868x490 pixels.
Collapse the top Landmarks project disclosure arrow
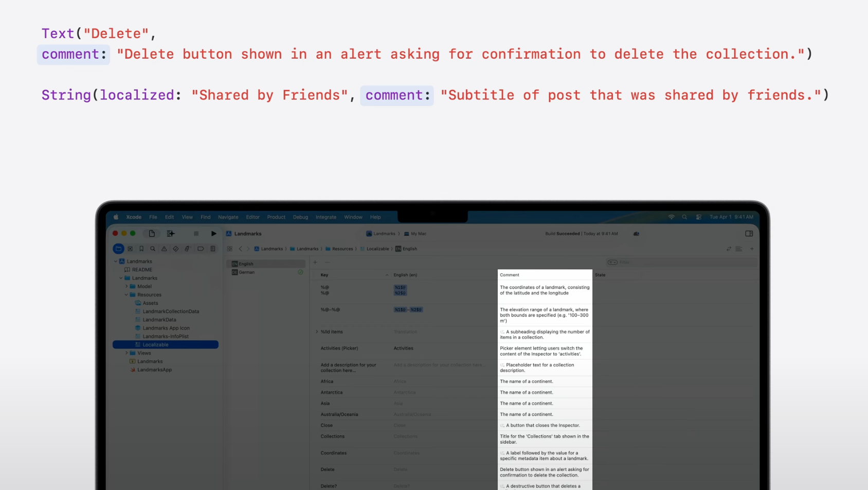click(116, 261)
